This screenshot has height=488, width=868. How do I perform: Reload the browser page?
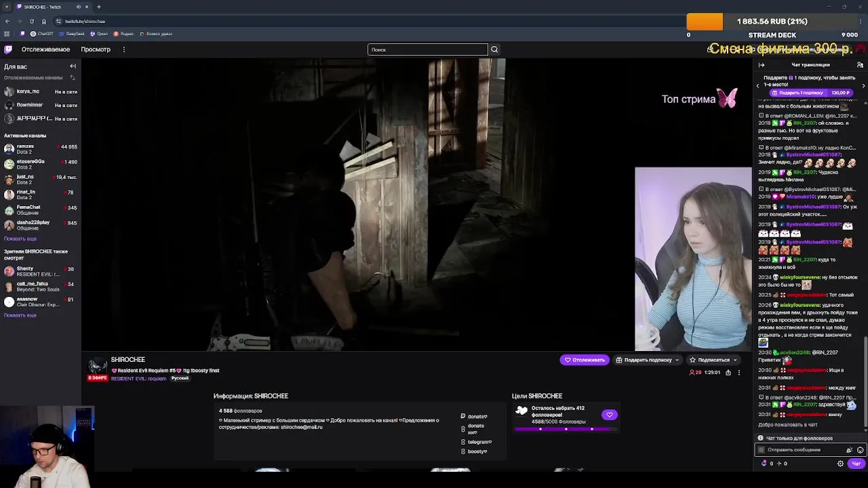[31, 21]
